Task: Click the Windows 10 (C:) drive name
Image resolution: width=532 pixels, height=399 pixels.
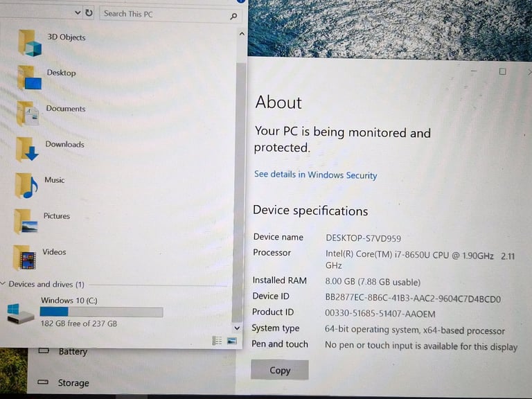Action: (x=69, y=300)
